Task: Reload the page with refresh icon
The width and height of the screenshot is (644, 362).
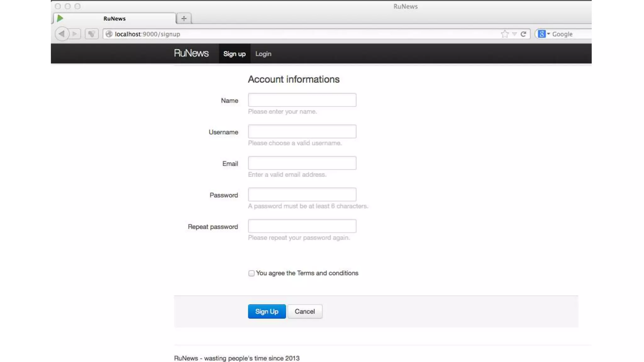Action: tap(523, 34)
